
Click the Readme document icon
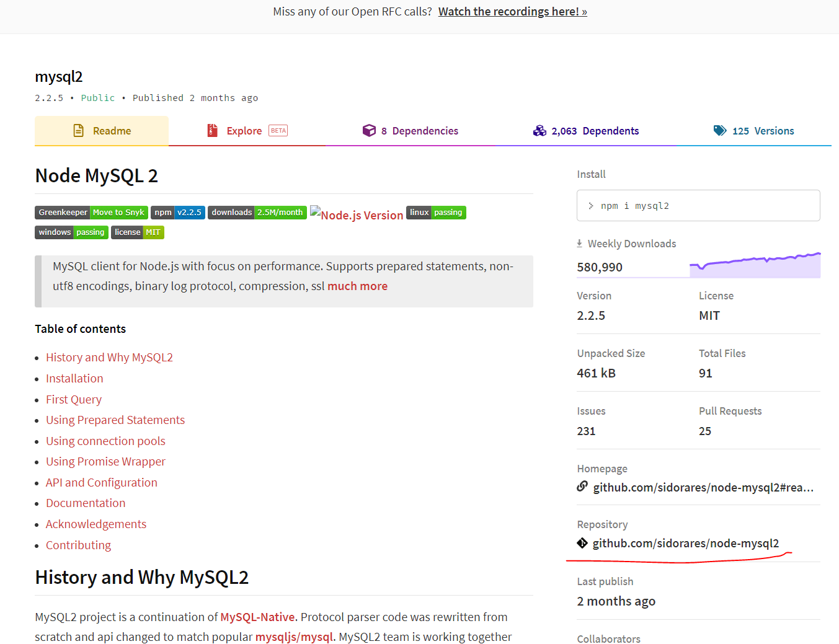(x=78, y=131)
